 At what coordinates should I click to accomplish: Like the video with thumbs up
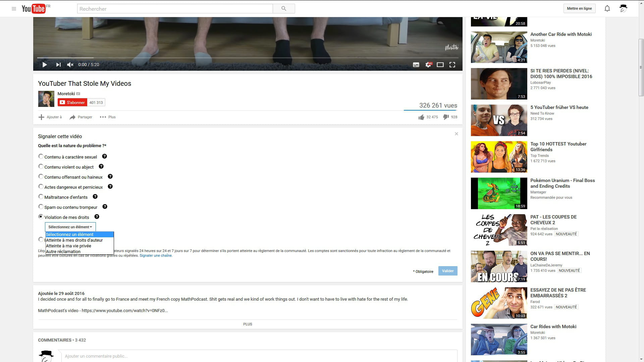tap(421, 117)
